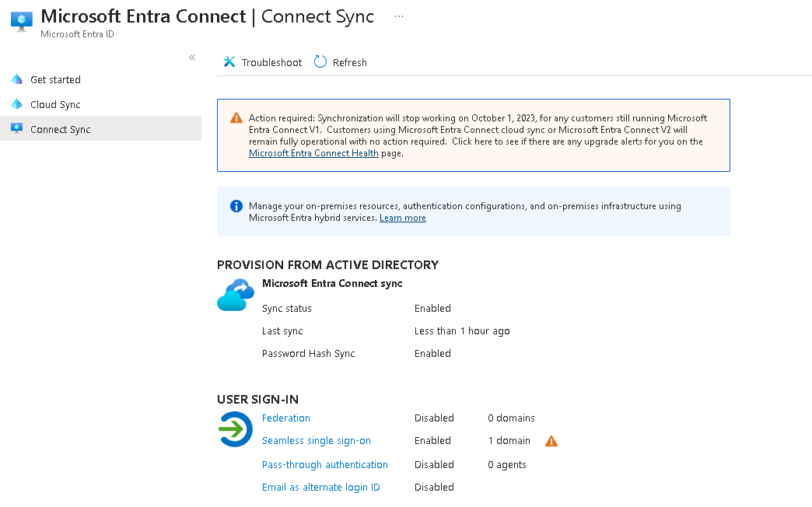Click the Refresh circular arrow icon

320,61
